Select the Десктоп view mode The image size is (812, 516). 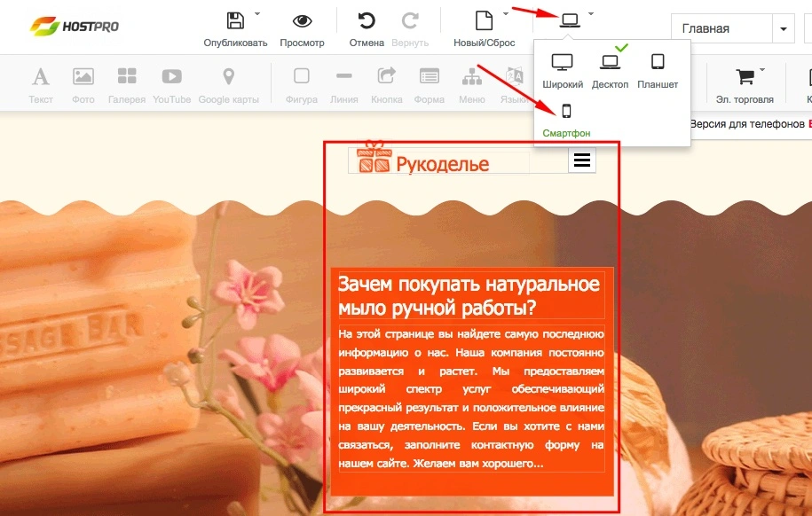click(x=610, y=71)
